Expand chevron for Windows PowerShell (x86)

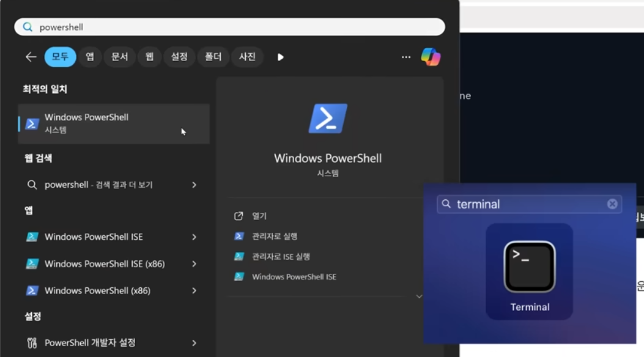click(x=194, y=291)
